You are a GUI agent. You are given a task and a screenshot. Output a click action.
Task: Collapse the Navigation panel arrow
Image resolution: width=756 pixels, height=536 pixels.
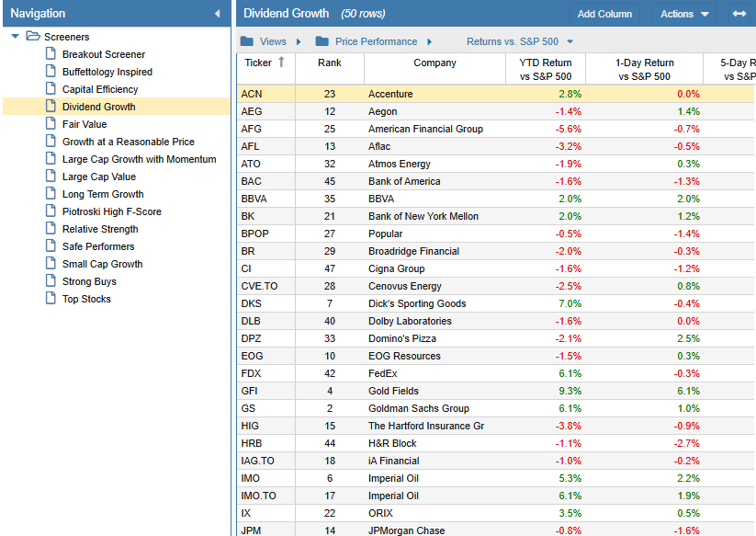[218, 14]
